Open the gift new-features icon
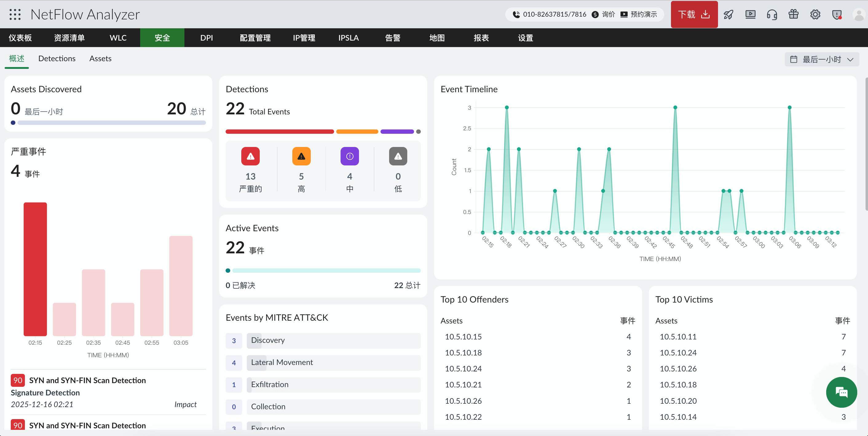Screen dimensions: 868x436 pyautogui.click(x=794, y=14)
